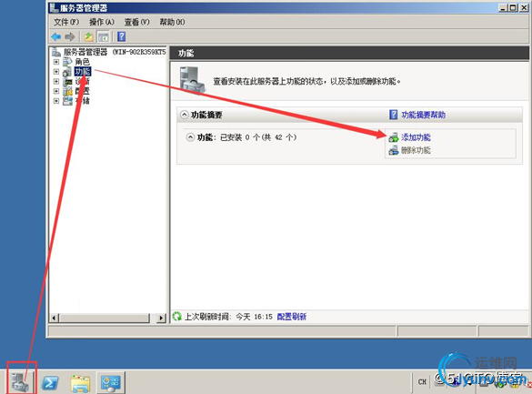Screen dimensions: 532x394
Task: Open the 功能摘要帮助 link
Action: pos(424,115)
